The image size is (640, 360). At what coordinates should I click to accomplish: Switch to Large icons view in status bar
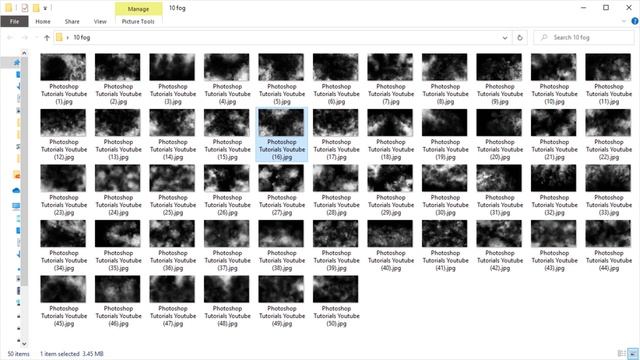(633, 353)
